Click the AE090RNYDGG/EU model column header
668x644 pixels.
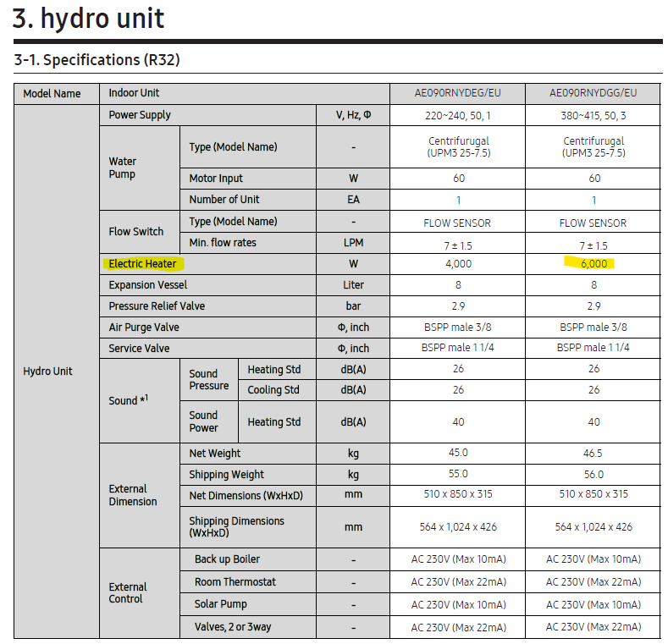click(x=593, y=93)
